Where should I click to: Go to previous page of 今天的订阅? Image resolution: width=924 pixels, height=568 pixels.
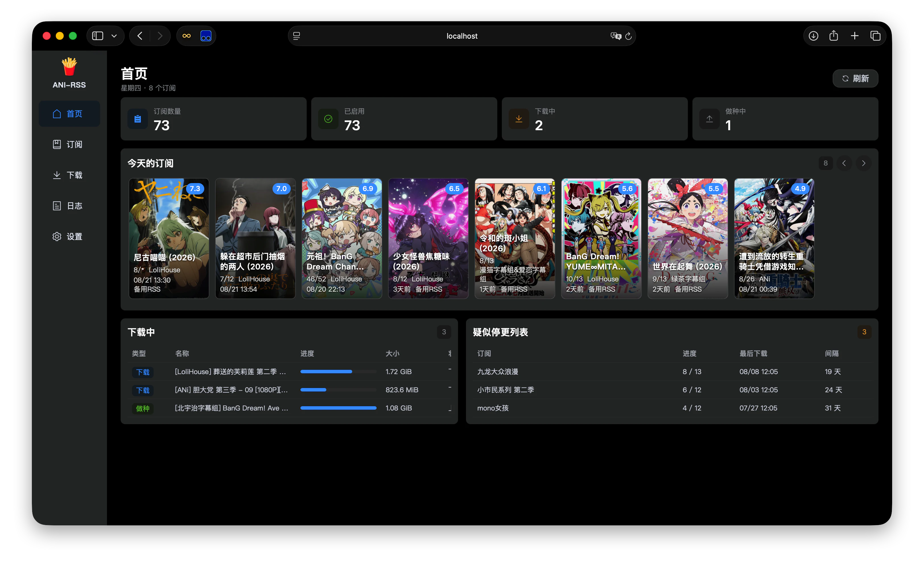click(844, 163)
